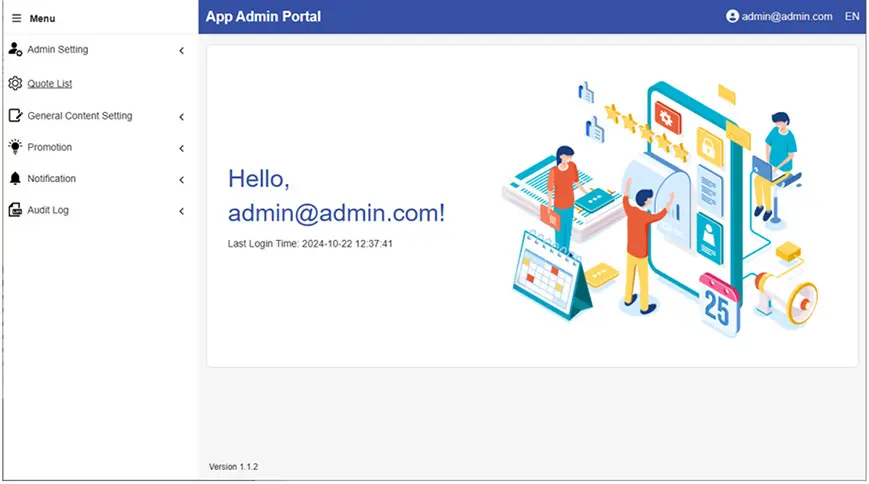Click the Quote List gear icon
The height and width of the screenshot is (484, 869).
click(15, 84)
